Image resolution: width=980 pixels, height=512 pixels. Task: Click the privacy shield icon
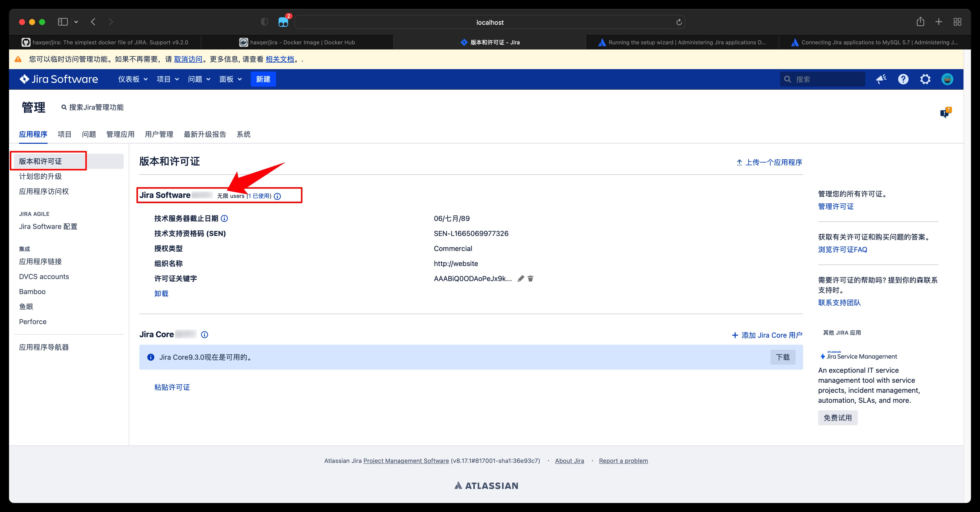coord(264,22)
